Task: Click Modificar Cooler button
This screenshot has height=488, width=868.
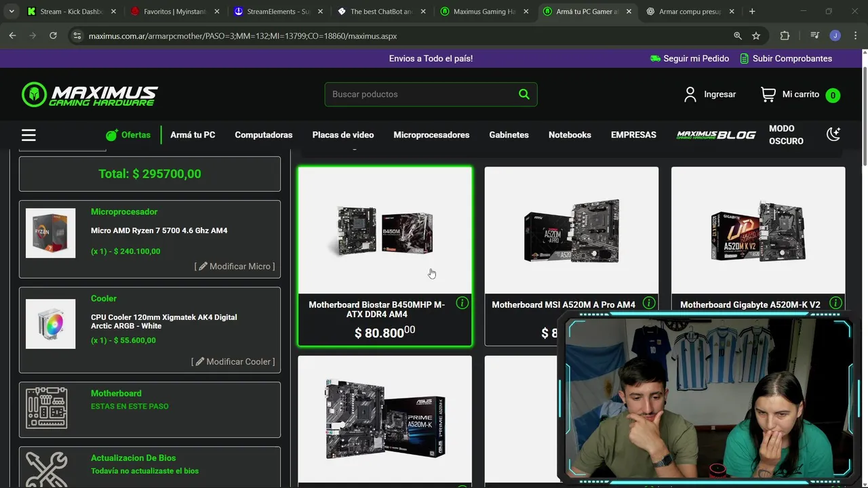Action: click(x=233, y=362)
